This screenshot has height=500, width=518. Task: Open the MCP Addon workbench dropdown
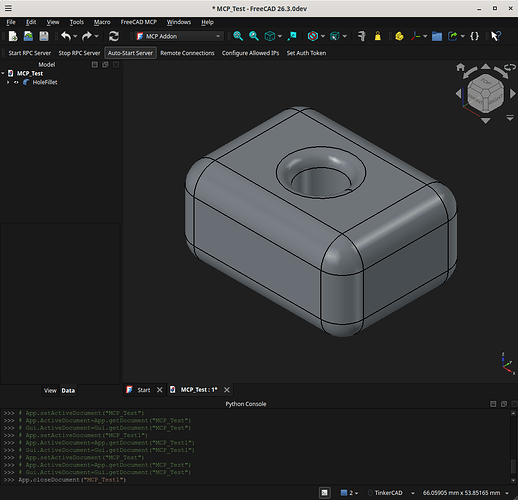click(x=179, y=36)
